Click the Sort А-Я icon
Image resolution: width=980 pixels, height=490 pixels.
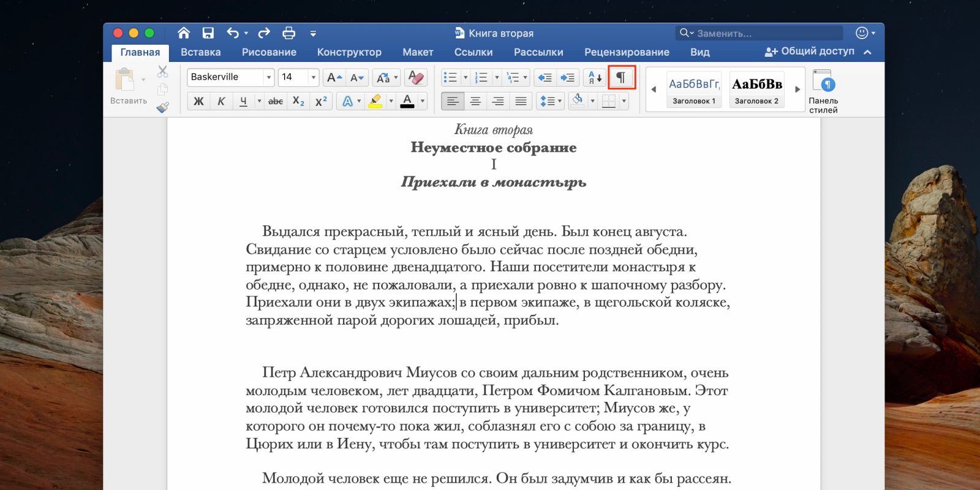point(595,78)
